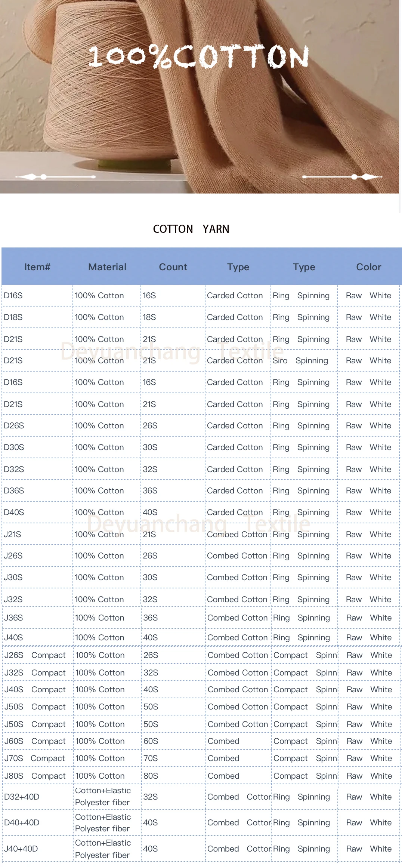This screenshot has width=402, height=868.
Task: Select the "Count" column header
Action: coord(173,267)
